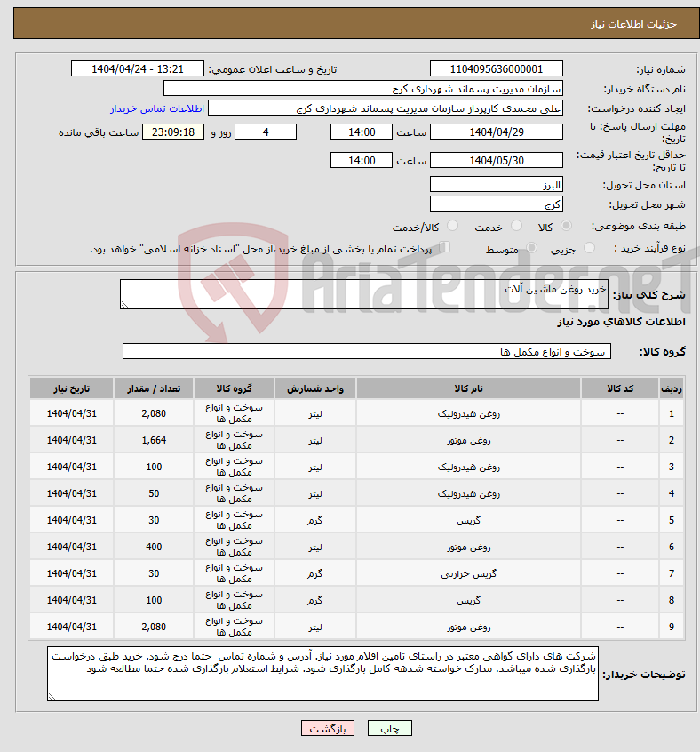Click quantity 2,080 in row 1
The image size is (700, 752).
click(x=154, y=413)
